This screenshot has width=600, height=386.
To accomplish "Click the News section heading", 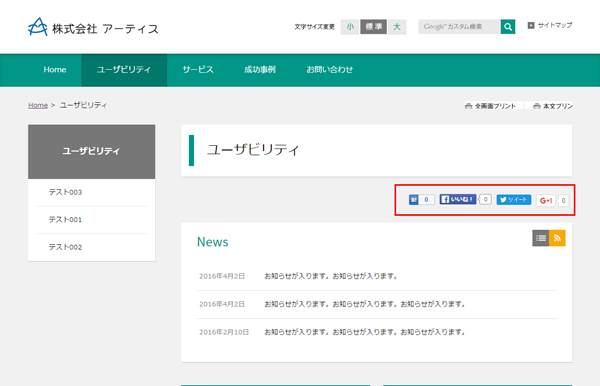I will pyautogui.click(x=213, y=242).
